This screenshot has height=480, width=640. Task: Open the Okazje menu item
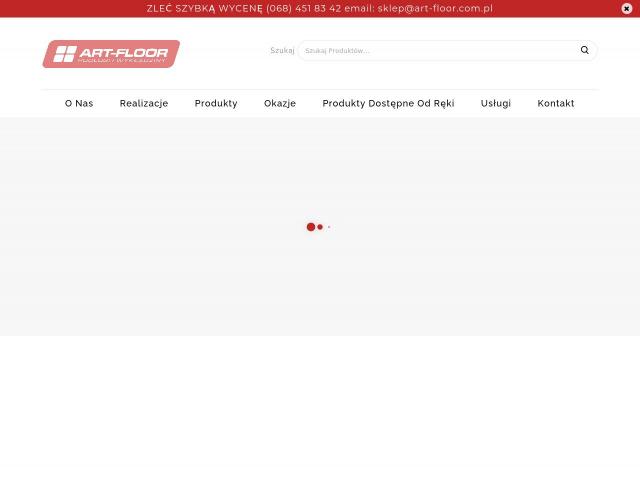(280, 103)
